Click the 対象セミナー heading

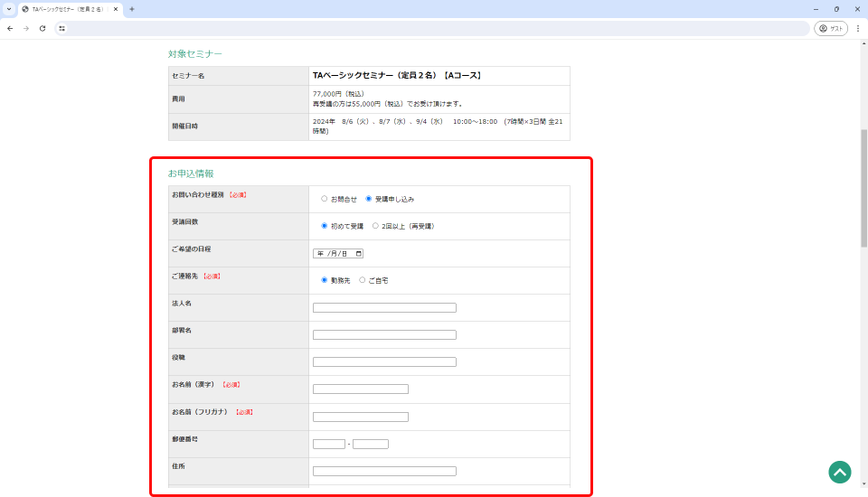click(195, 53)
